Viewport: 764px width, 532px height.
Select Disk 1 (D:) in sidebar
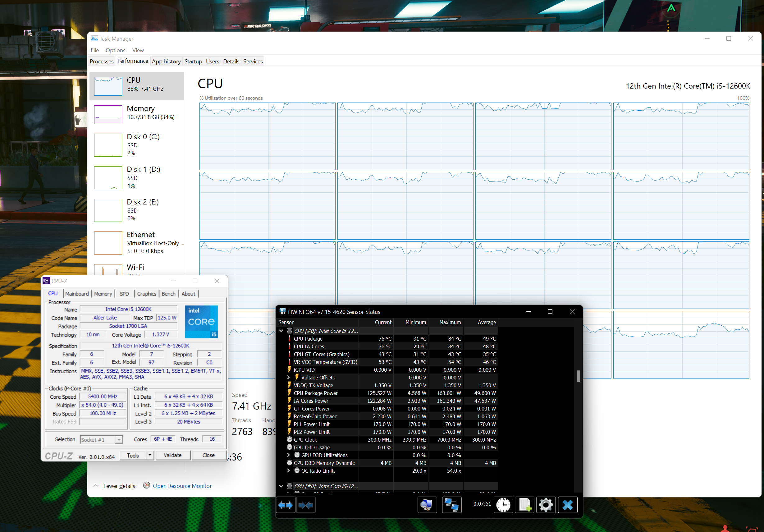137,177
